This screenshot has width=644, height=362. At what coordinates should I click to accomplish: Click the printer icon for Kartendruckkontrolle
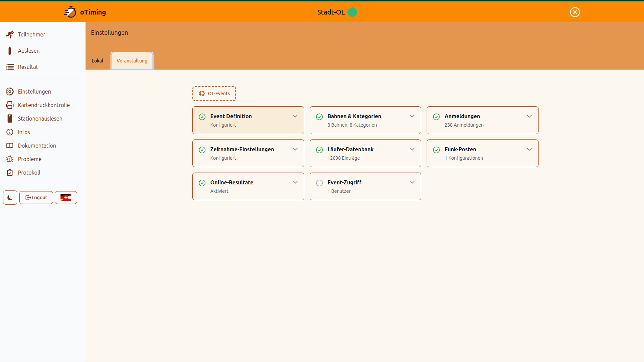10,105
